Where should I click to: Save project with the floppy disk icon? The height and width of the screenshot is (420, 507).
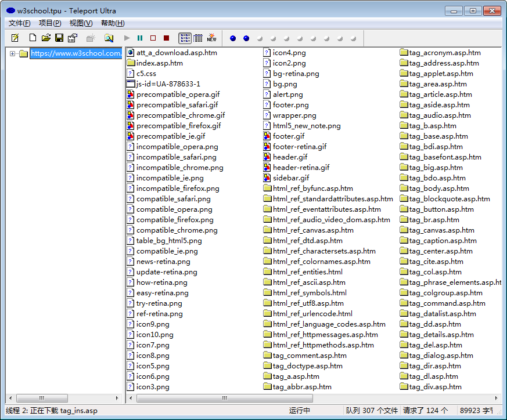point(59,38)
